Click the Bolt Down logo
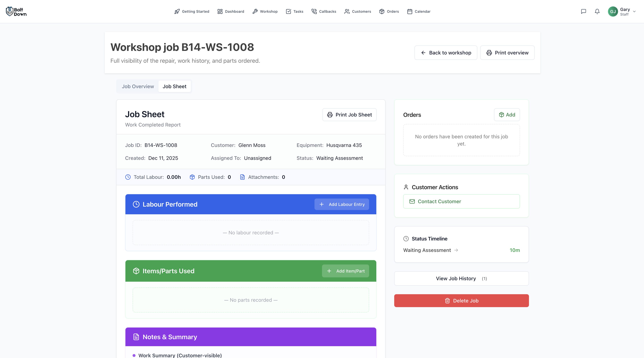 tap(16, 11)
